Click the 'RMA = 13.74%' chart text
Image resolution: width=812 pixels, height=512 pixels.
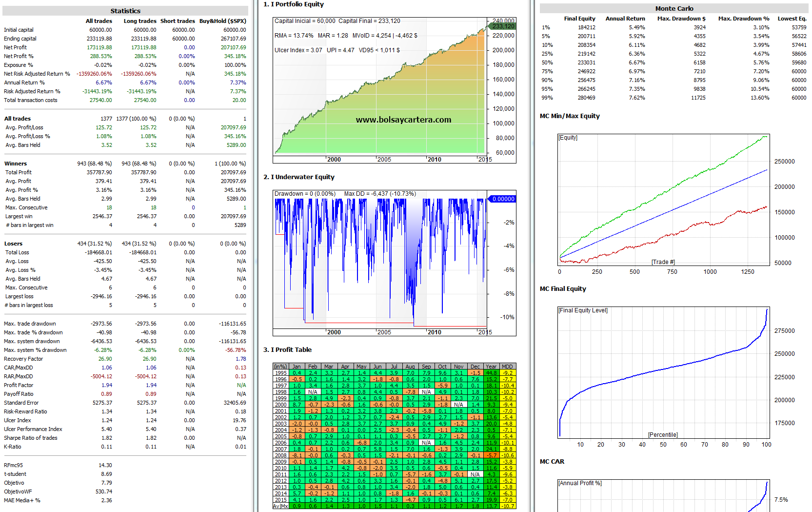point(294,36)
